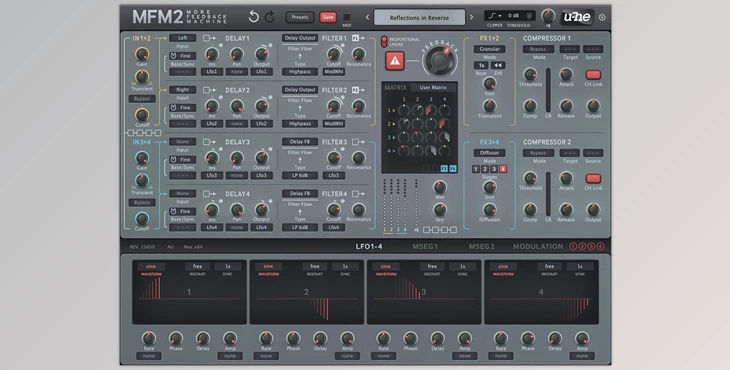This screenshot has width=730, height=370.
Task: Click Filter3 routing arrow icon
Action: tap(358, 141)
